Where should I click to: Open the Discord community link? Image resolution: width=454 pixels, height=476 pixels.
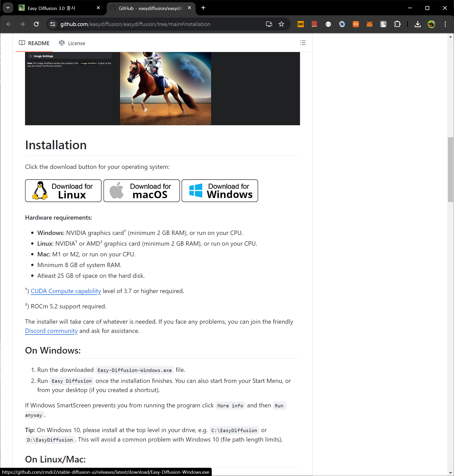[51, 331]
